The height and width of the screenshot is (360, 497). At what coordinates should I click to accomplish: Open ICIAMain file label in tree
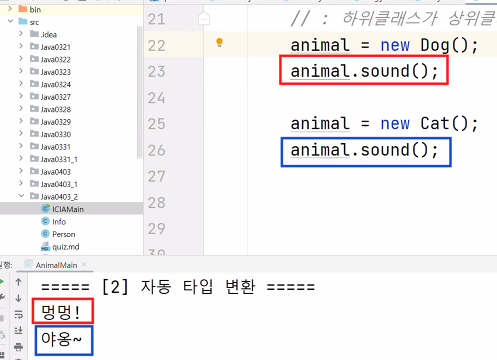pos(68,209)
